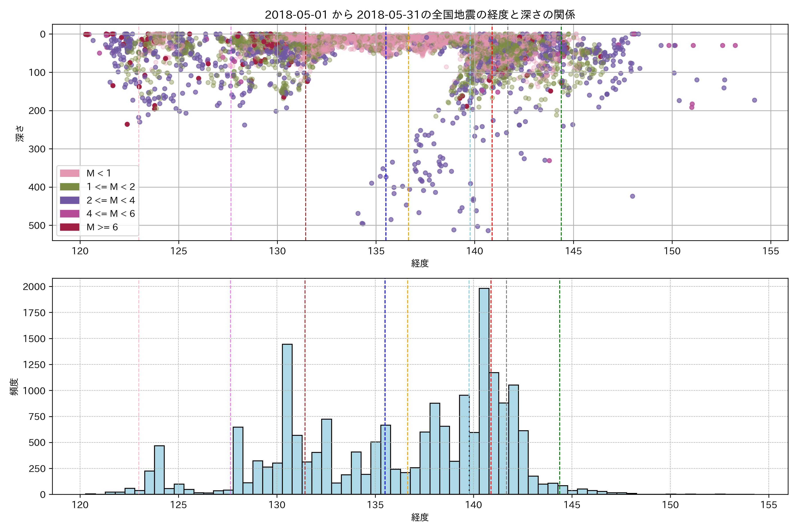Click the green 1 <= M < 2 legend swatch
Screen dimensions: 798x532
[70, 187]
